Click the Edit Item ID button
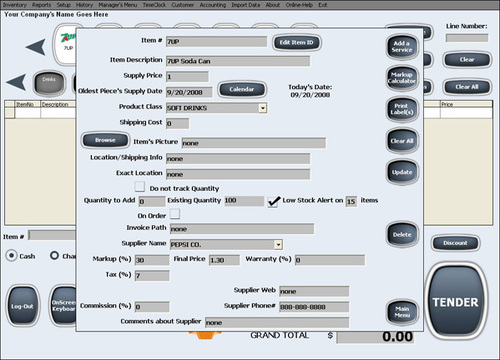This screenshot has width=500, height=360. coord(297,43)
